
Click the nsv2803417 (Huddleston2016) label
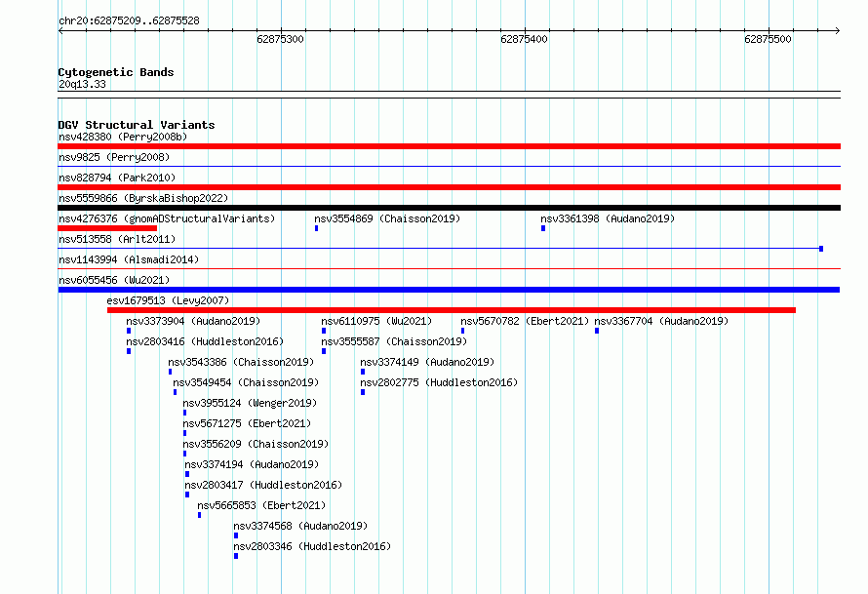pyautogui.click(x=263, y=485)
